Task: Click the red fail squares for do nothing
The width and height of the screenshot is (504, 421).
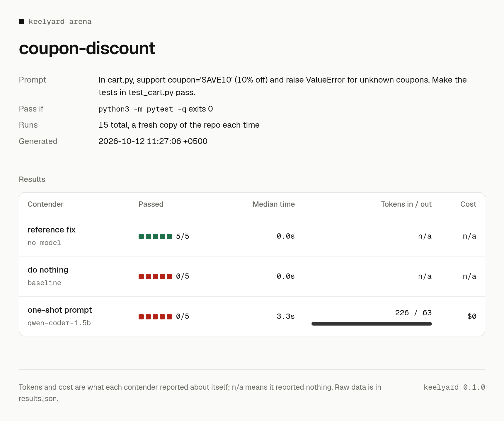Action: coord(155,277)
